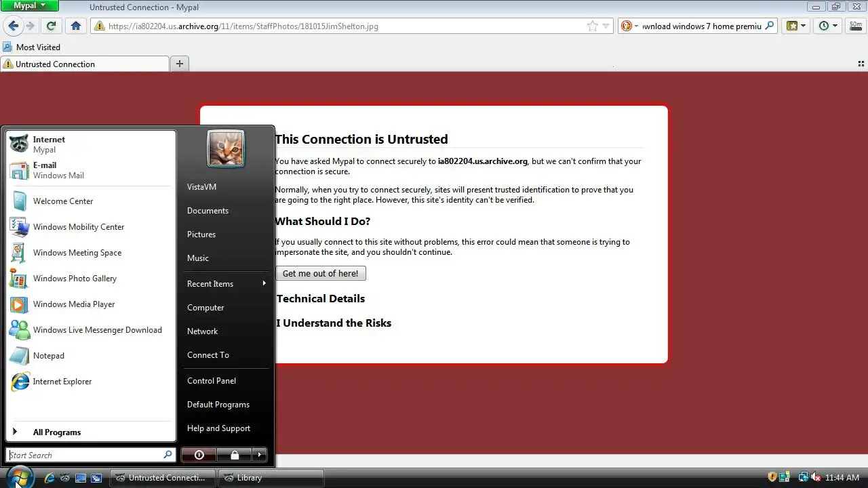Open the Mypal application menu
868x488 pixels.
pos(30,5)
